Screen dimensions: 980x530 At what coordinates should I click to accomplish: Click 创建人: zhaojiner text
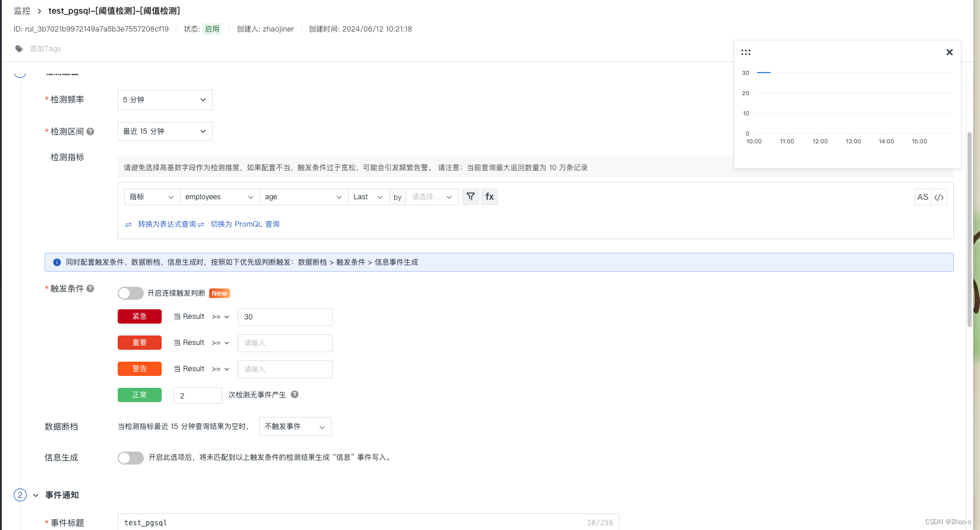(265, 29)
